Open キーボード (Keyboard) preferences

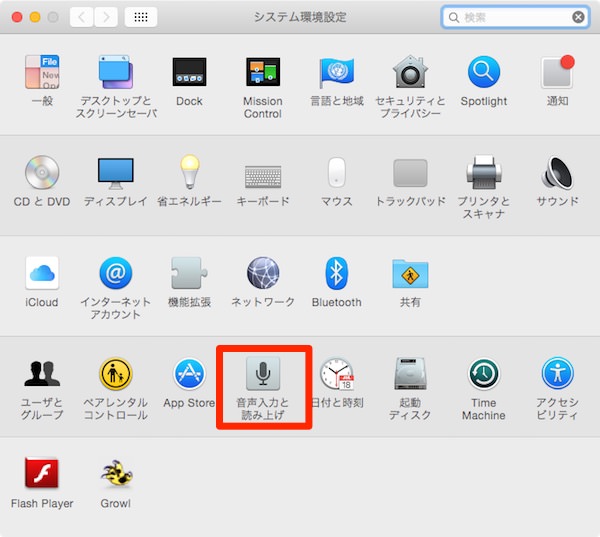coord(263,176)
